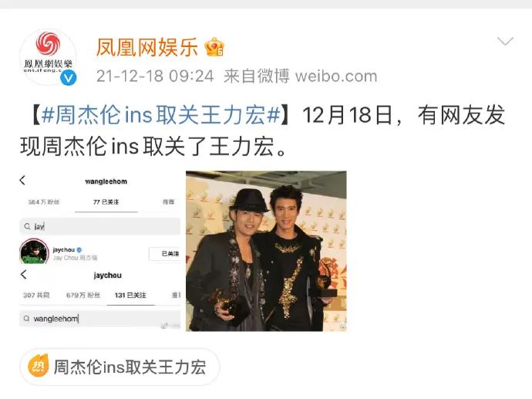Image resolution: width=532 pixels, height=399 pixels.
Task: Expand the post options chevron
Action: point(505,41)
